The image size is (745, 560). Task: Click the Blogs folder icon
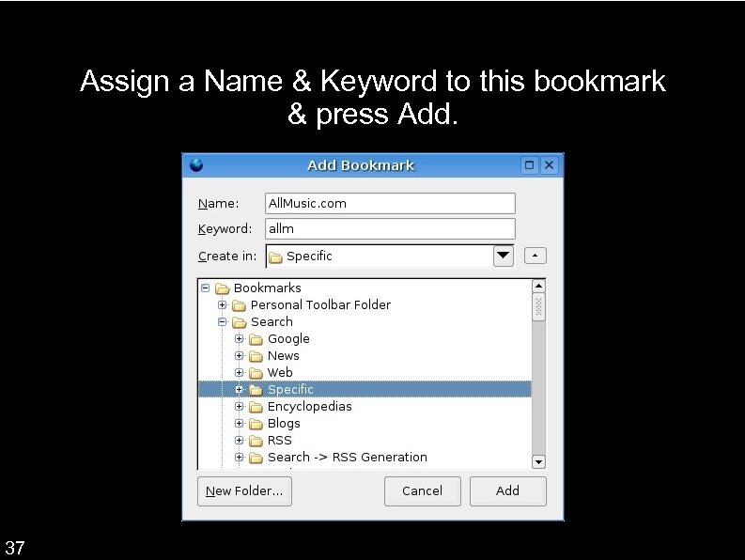256,424
